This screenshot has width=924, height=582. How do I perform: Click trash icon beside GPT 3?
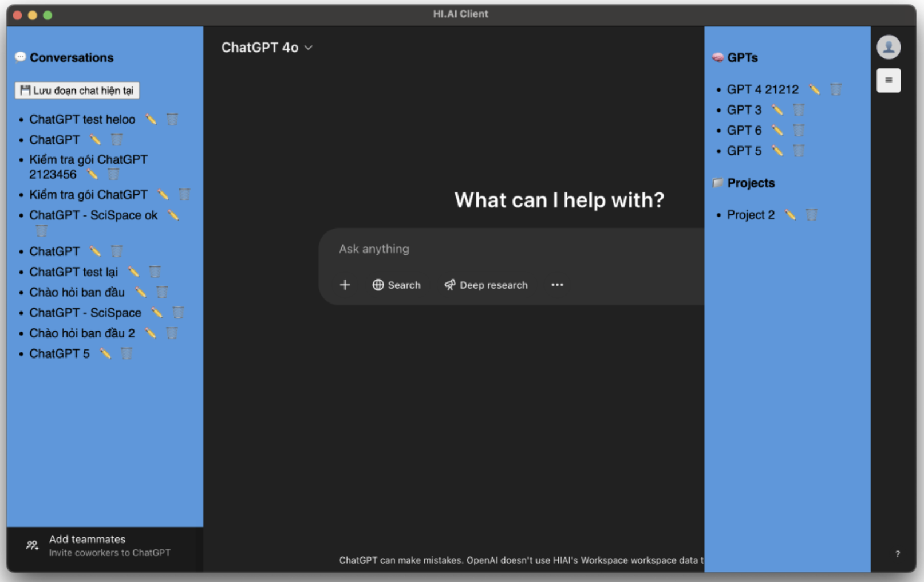pyautogui.click(x=799, y=110)
